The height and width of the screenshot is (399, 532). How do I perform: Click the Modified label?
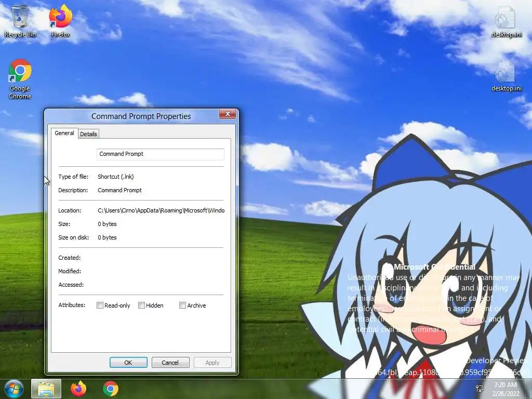pyautogui.click(x=70, y=271)
